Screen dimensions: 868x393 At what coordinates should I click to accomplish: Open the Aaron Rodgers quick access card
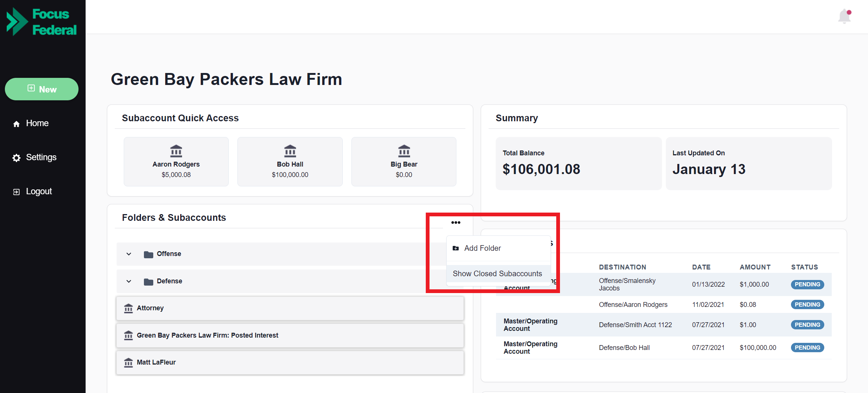176,161
